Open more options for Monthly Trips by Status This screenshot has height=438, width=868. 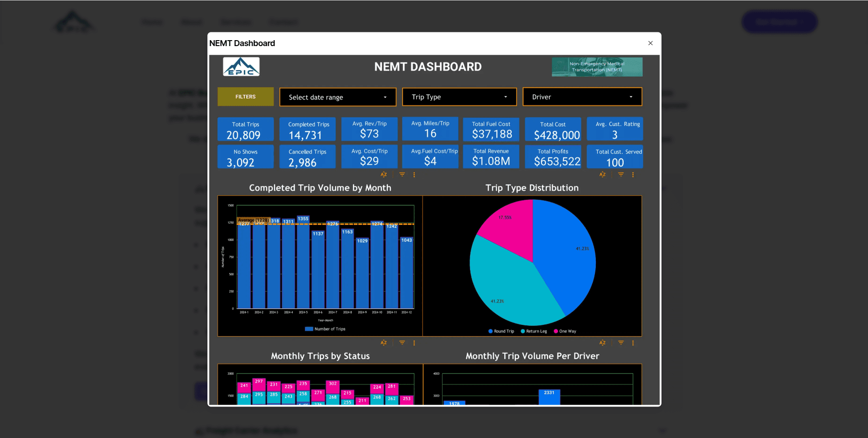click(414, 343)
